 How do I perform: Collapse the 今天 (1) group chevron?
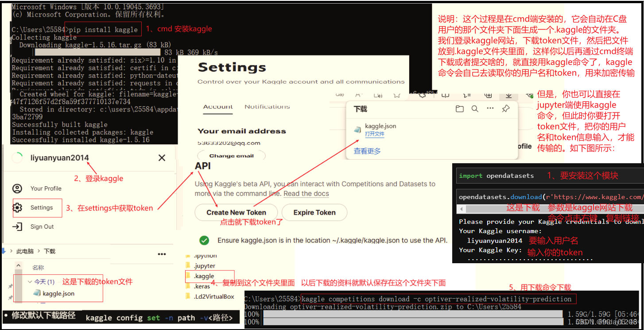[x=30, y=282]
